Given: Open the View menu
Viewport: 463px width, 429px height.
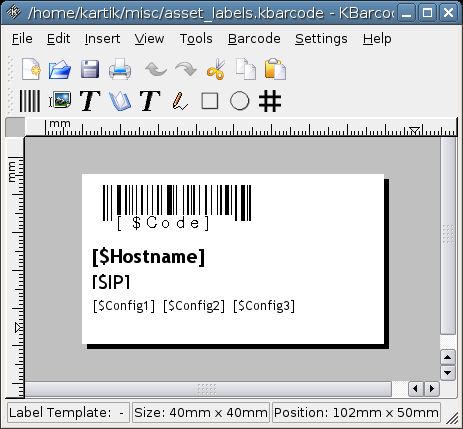Looking at the screenshot, I should (149, 39).
